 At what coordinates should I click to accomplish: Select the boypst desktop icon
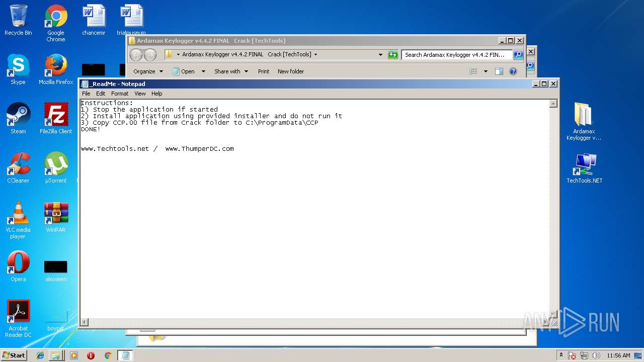[56, 320]
